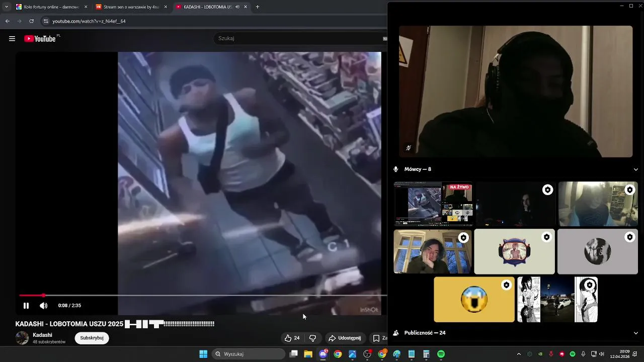This screenshot has width=644, height=362.
Task: Click the YouTube logo to go home
Action: [x=40, y=39]
